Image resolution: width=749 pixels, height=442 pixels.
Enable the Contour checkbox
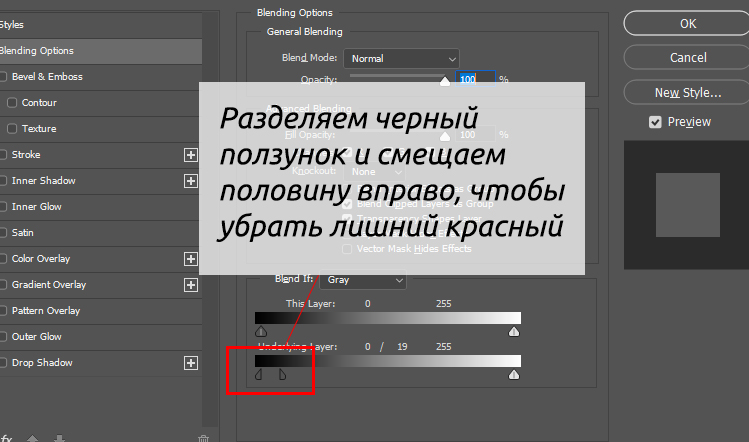[x=12, y=103]
